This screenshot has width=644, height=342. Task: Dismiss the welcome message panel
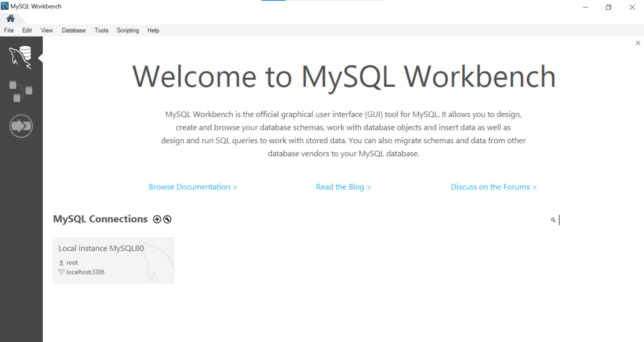pyautogui.click(x=638, y=43)
